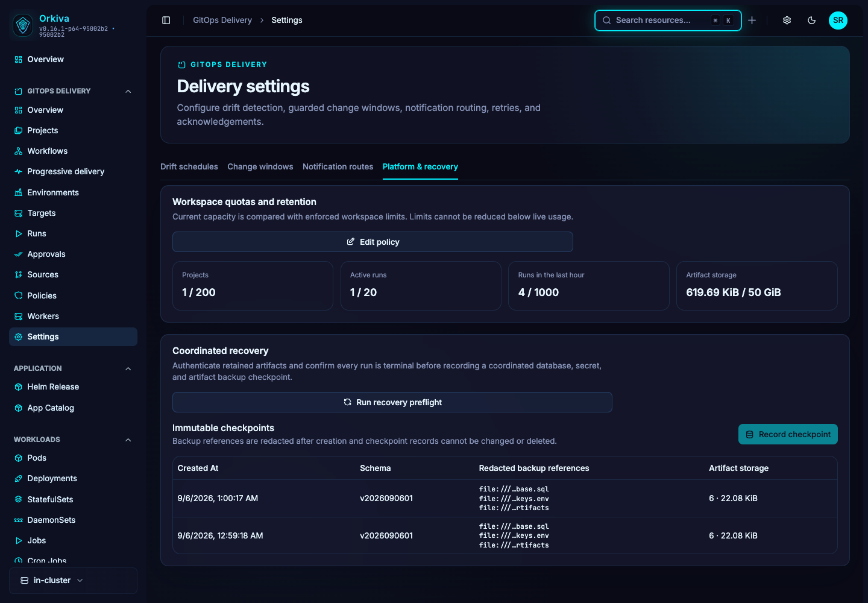Screen dimensions: 868x603
Task: Click the App Catalog icon
Action: coord(19,408)
